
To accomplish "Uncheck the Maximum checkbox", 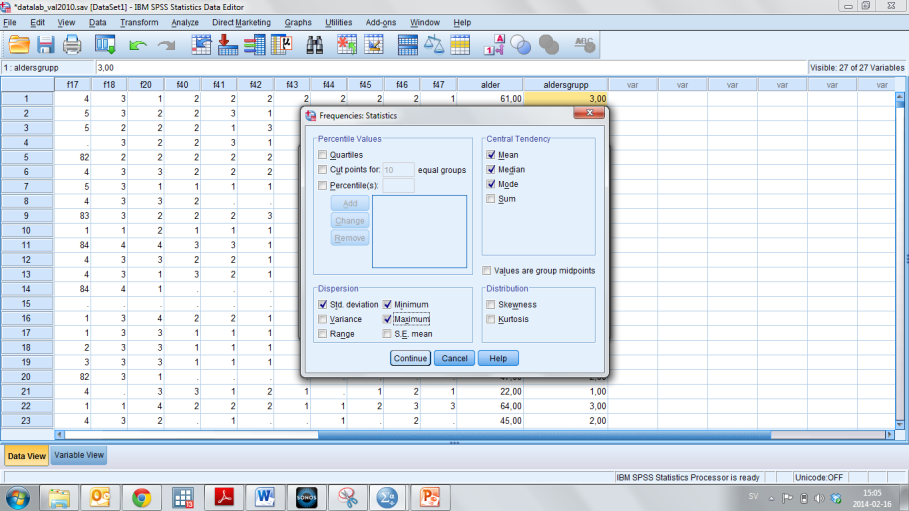I will pos(387,319).
